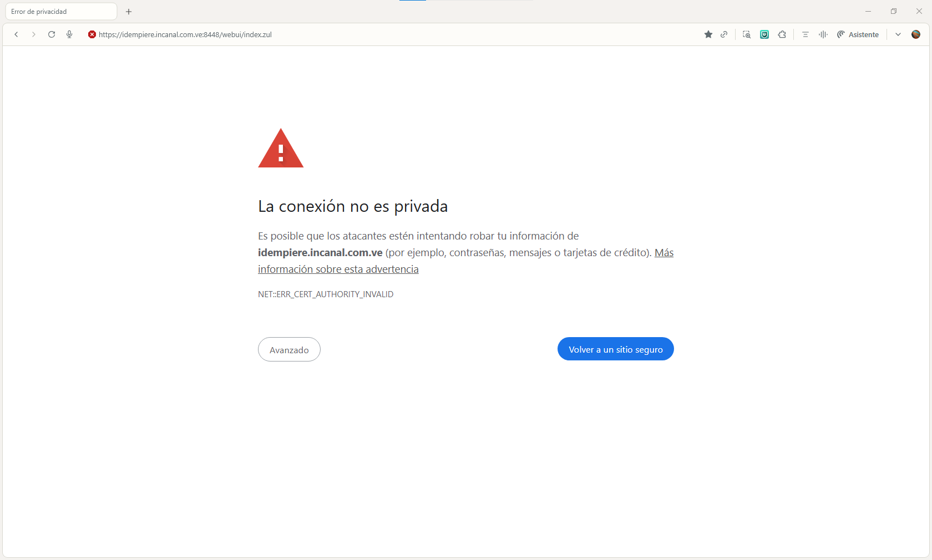Click the forward navigation arrow

tap(34, 34)
